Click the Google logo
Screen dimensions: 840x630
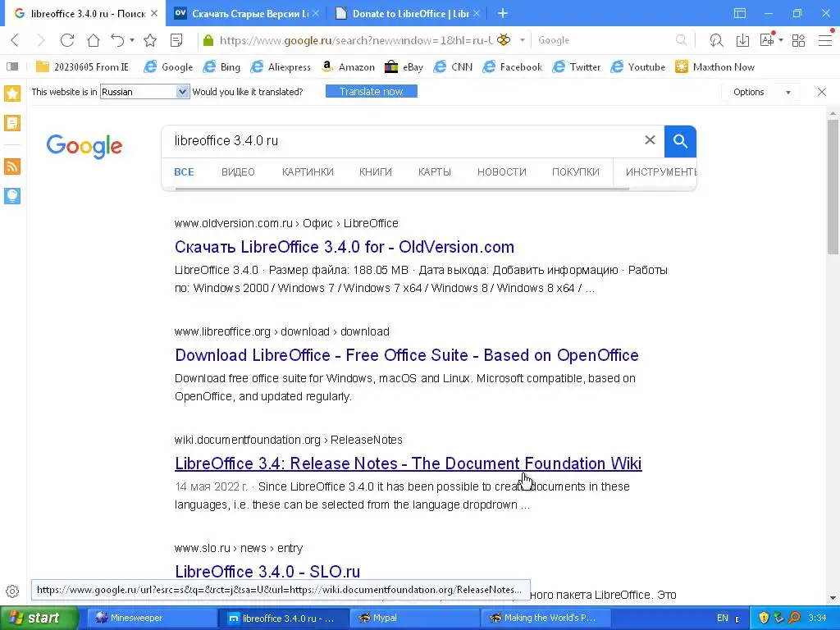84,146
